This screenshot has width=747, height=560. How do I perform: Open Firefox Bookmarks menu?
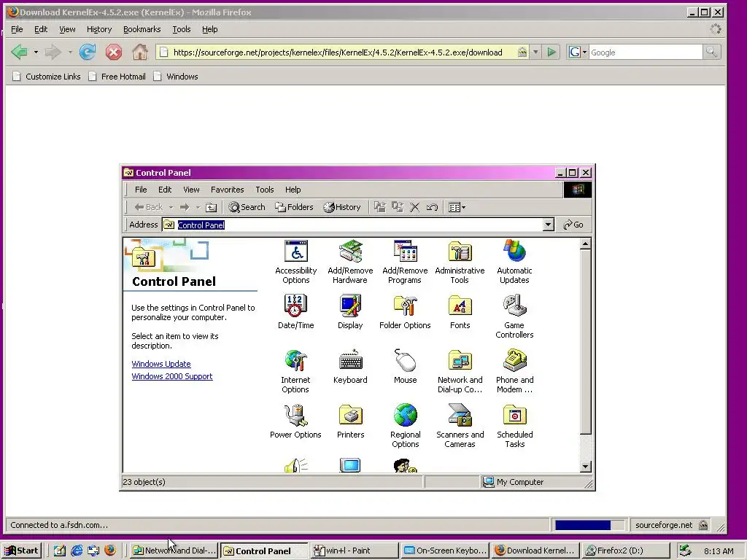[x=142, y=29]
